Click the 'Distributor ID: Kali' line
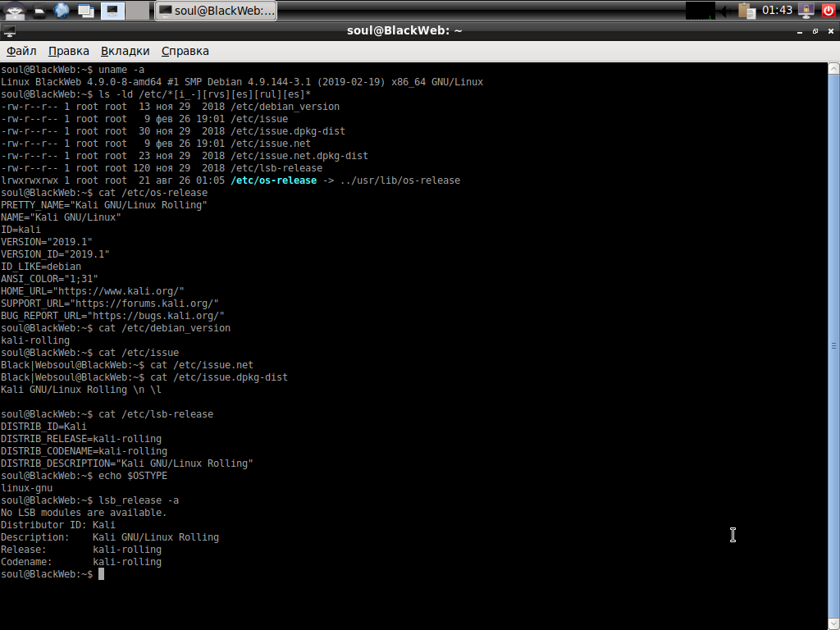Image resolution: width=840 pixels, height=630 pixels. tap(58, 526)
